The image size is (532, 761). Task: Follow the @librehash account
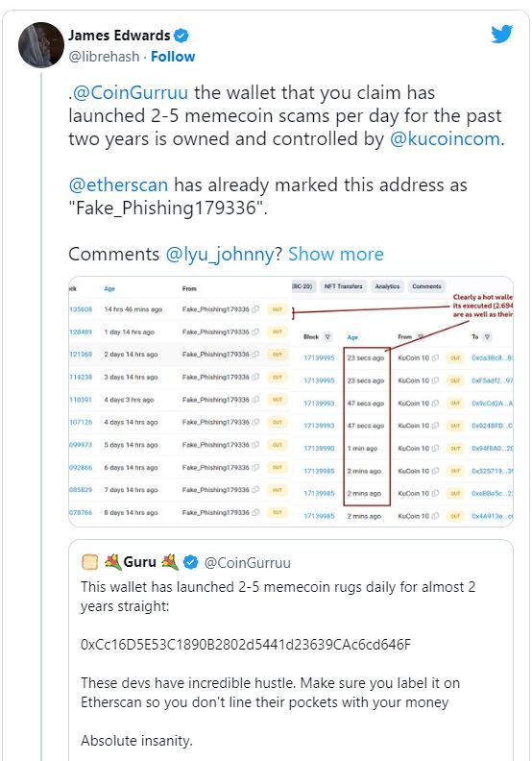pyautogui.click(x=173, y=57)
